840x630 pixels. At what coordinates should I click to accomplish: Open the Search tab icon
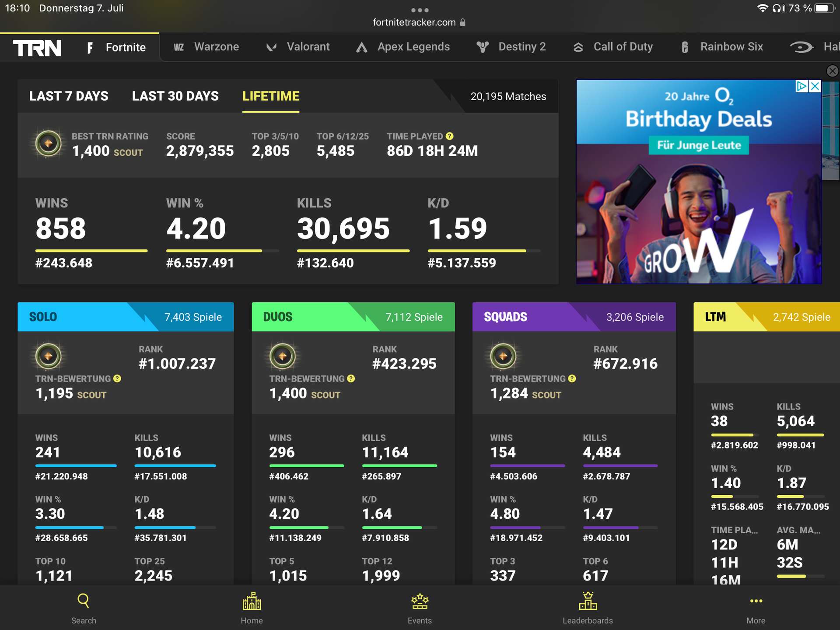tap(83, 601)
